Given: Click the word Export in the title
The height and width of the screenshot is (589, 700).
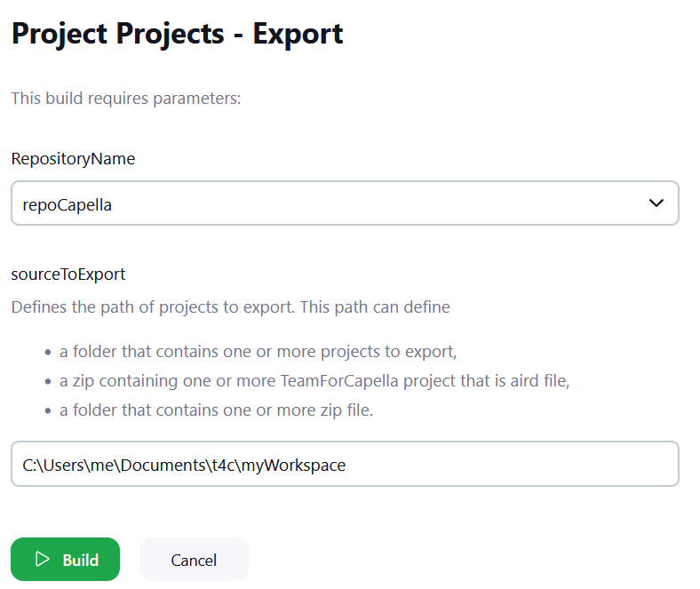Looking at the screenshot, I should point(298,34).
